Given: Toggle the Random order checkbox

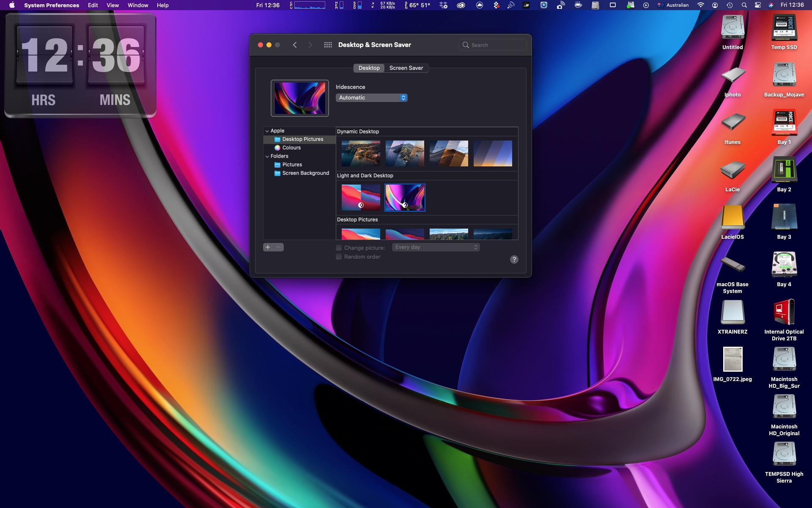Looking at the screenshot, I should (x=339, y=257).
